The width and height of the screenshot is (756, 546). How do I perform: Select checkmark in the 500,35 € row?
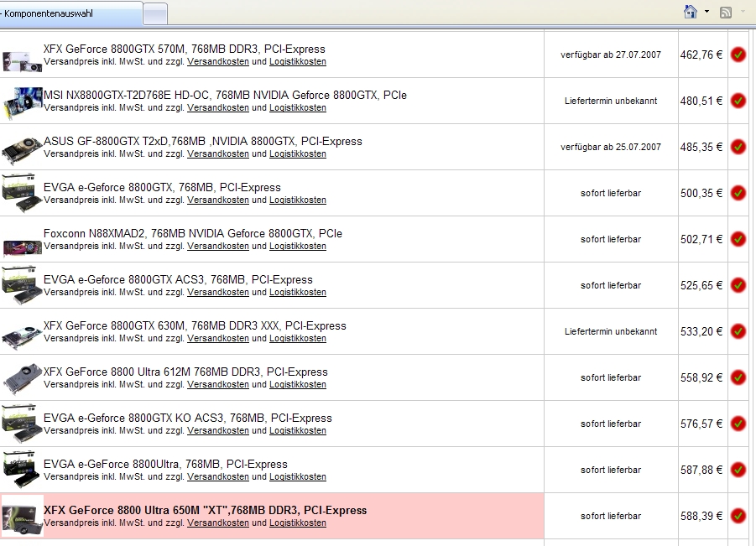pyautogui.click(x=738, y=193)
